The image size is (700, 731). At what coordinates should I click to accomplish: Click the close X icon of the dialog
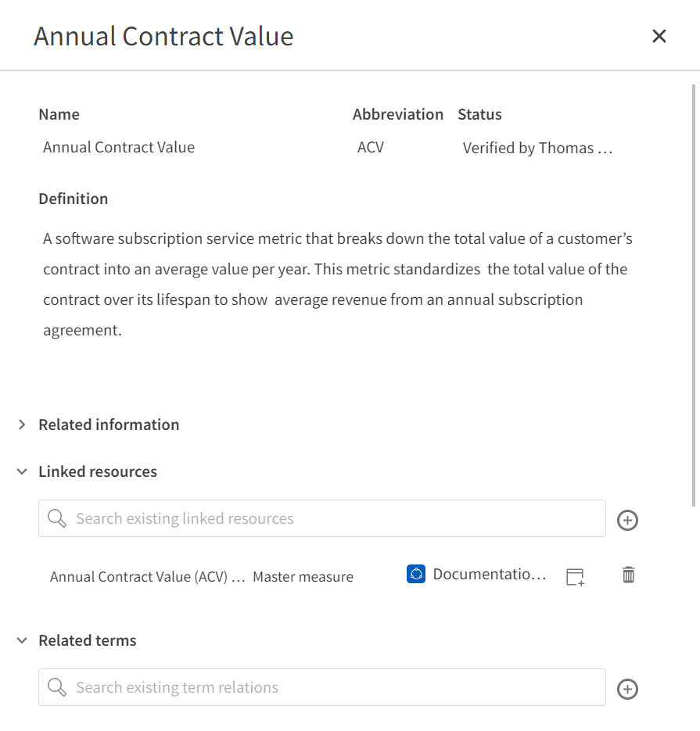coord(659,36)
